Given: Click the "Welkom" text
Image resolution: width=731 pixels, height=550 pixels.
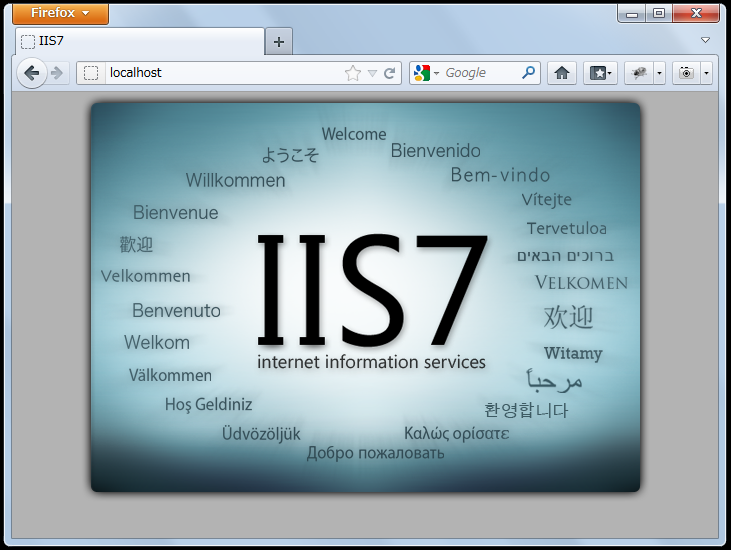Looking at the screenshot, I should (157, 343).
